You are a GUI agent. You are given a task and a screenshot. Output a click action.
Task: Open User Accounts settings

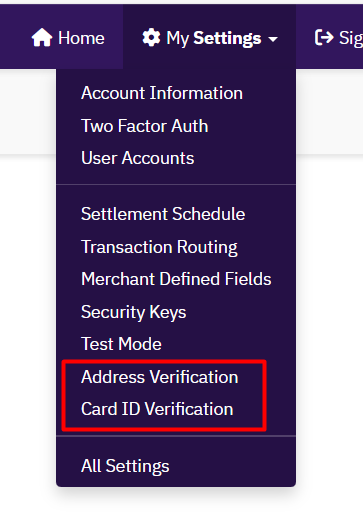(x=138, y=158)
